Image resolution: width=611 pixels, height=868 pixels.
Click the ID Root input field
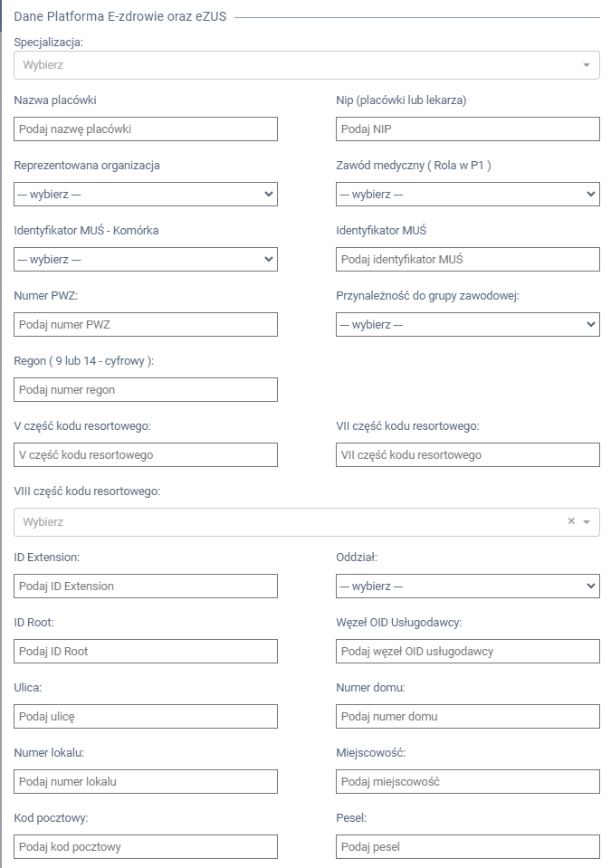(146, 652)
